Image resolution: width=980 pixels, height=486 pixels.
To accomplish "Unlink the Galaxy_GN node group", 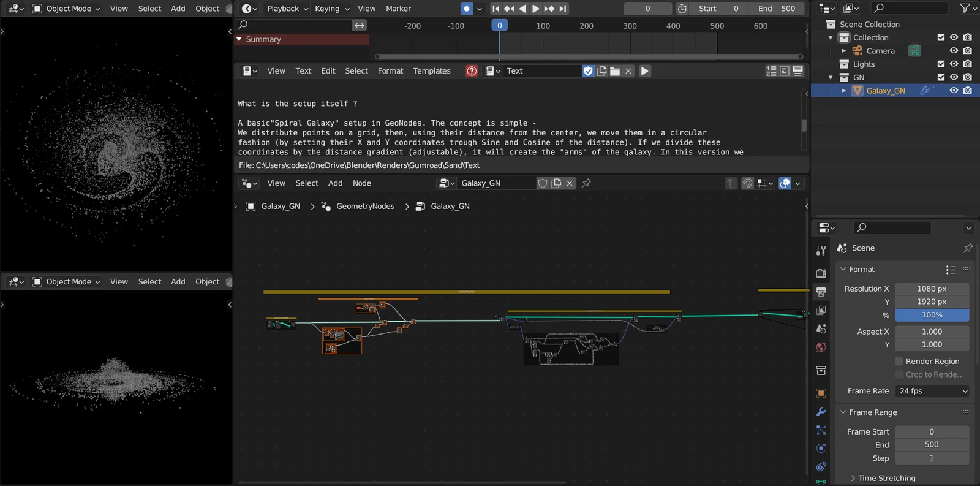I will [570, 183].
